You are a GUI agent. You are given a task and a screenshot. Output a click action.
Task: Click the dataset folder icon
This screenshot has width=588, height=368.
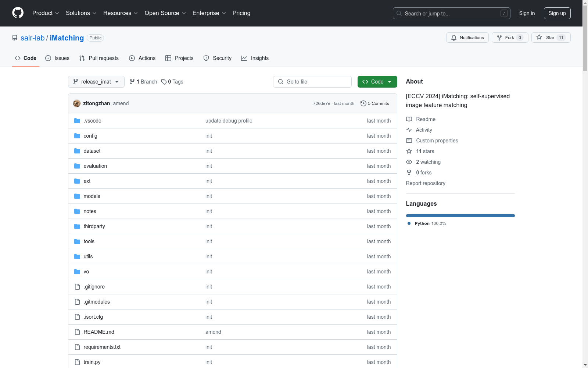(x=77, y=151)
